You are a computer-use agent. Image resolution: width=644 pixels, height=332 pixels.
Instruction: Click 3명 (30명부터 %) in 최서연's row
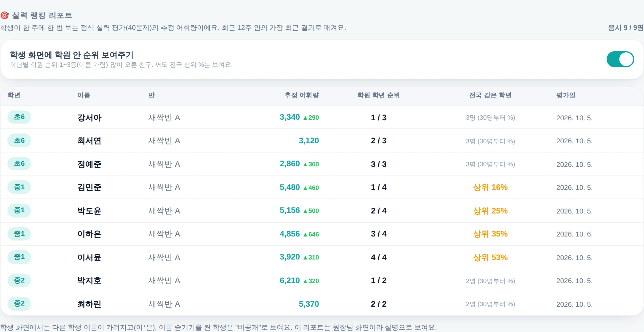(490, 141)
